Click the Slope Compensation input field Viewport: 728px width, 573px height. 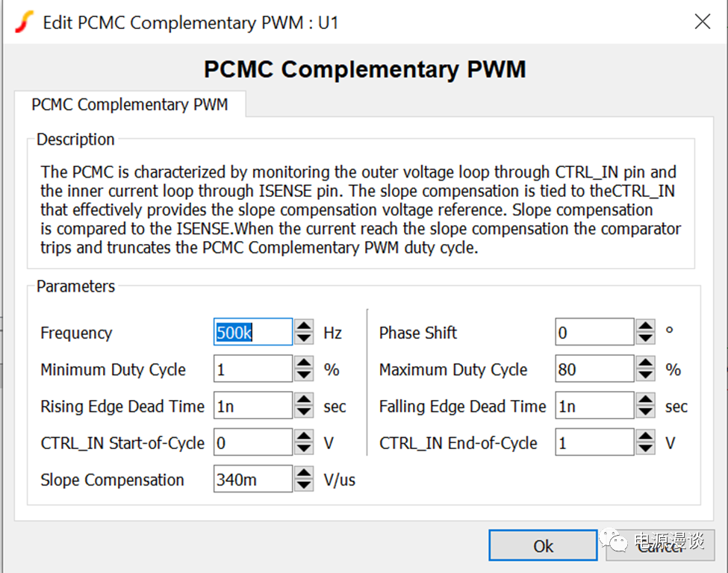pyautogui.click(x=252, y=480)
